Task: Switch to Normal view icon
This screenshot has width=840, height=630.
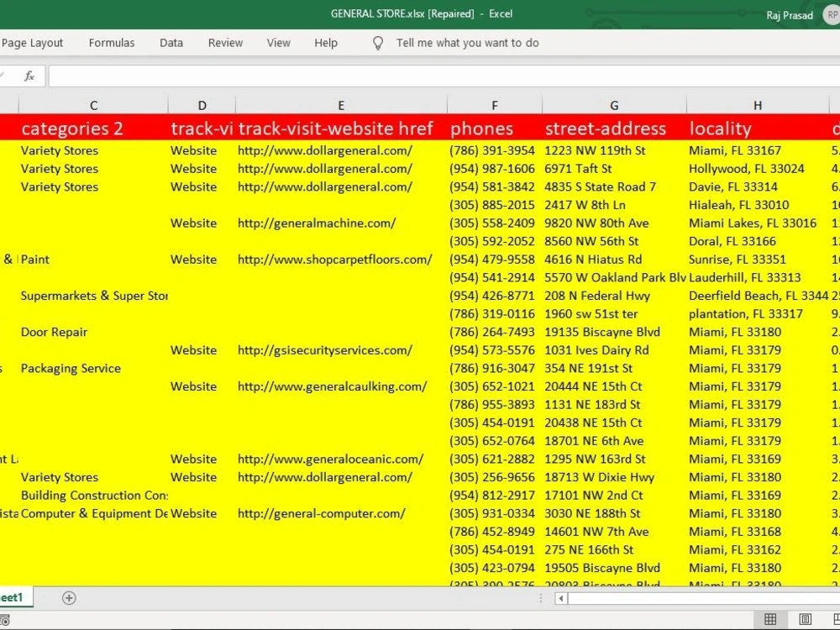Action: [770, 619]
